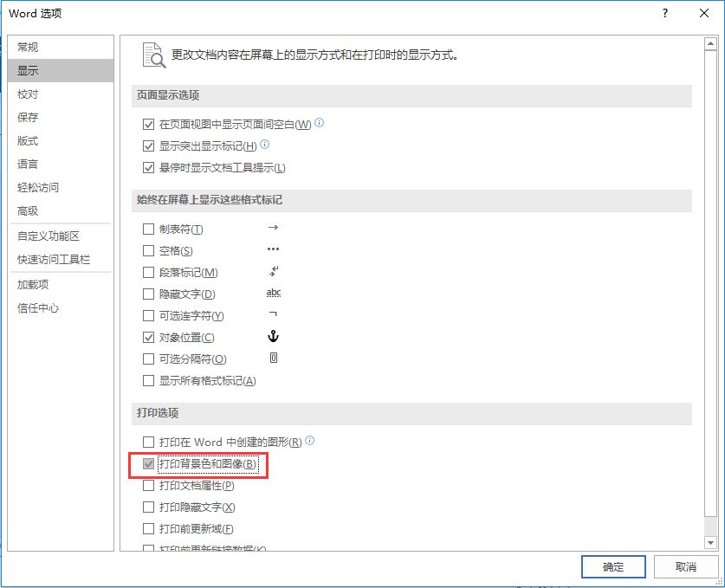Enable the 制表符 checkbox
The height and width of the screenshot is (588, 725).
click(x=149, y=227)
